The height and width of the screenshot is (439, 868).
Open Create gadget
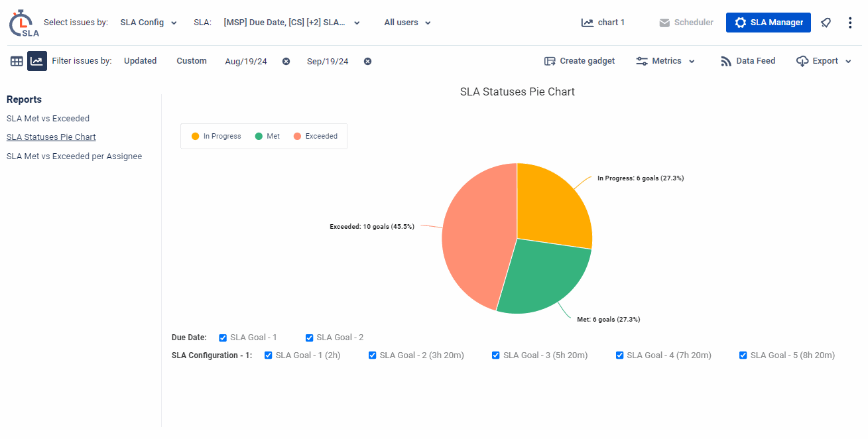pyautogui.click(x=579, y=60)
